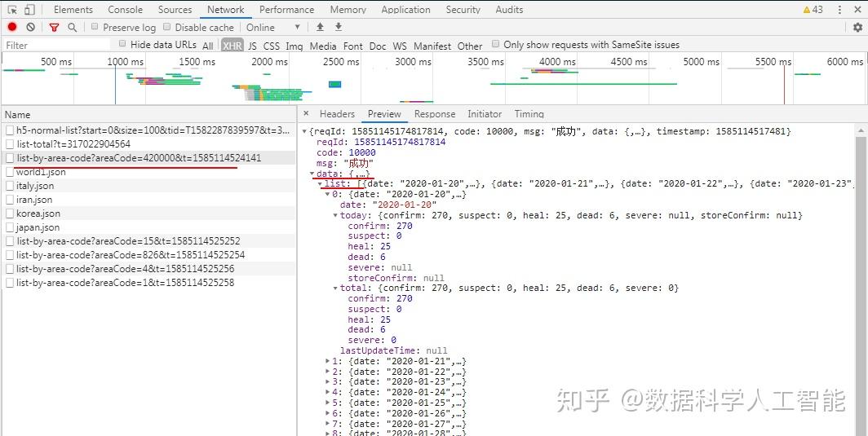The image size is (868, 436).
Task: Enable Preserve log checkbox
Action: [95, 27]
